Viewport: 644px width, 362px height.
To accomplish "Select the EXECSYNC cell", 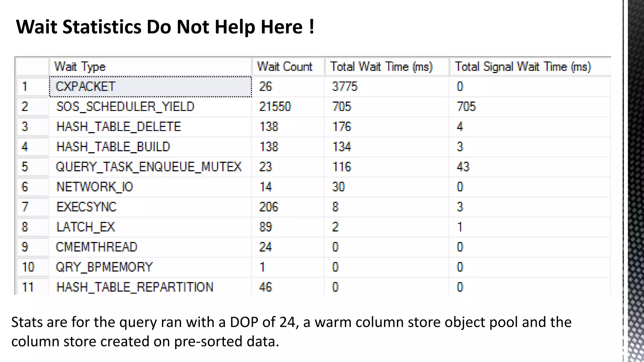I will (150, 207).
